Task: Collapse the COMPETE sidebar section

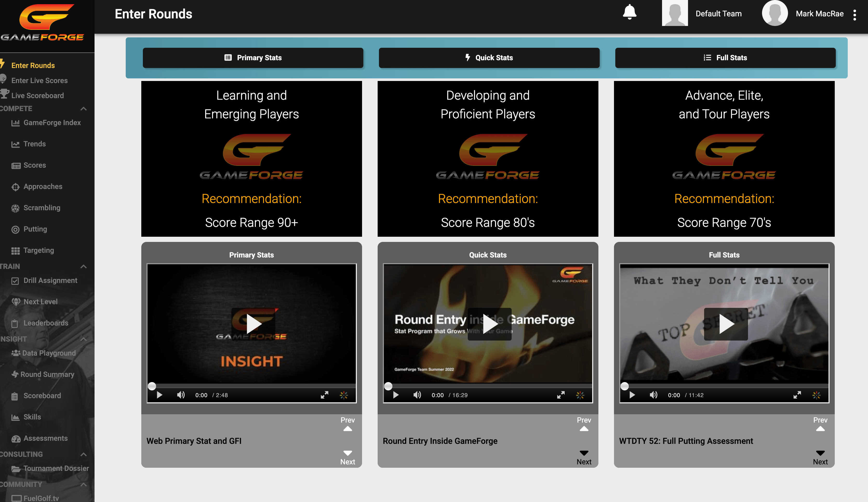Action: (x=83, y=108)
